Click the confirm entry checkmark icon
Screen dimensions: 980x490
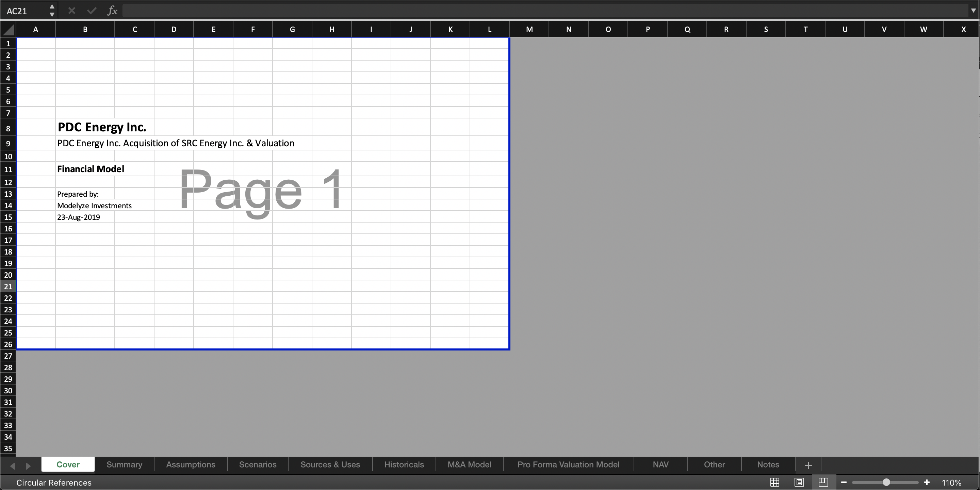[x=91, y=11]
